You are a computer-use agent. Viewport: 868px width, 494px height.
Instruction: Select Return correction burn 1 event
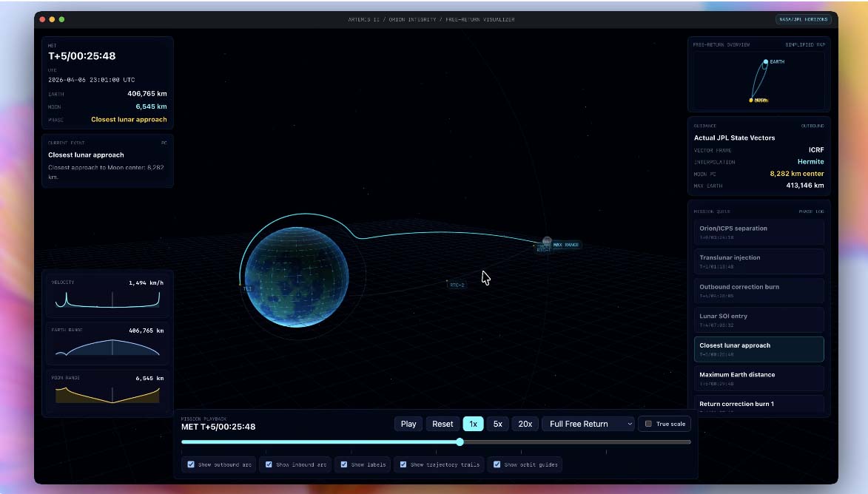(x=759, y=405)
